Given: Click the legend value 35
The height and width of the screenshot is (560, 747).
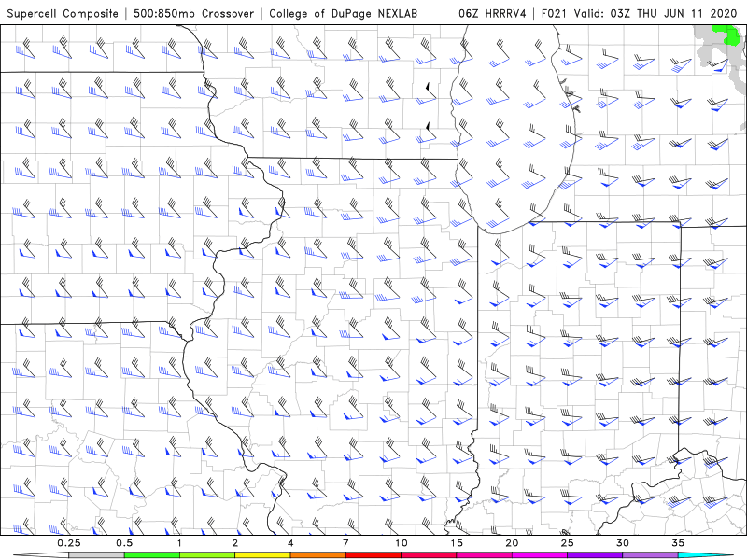Looking at the screenshot, I should pyautogui.click(x=678, y=543).
